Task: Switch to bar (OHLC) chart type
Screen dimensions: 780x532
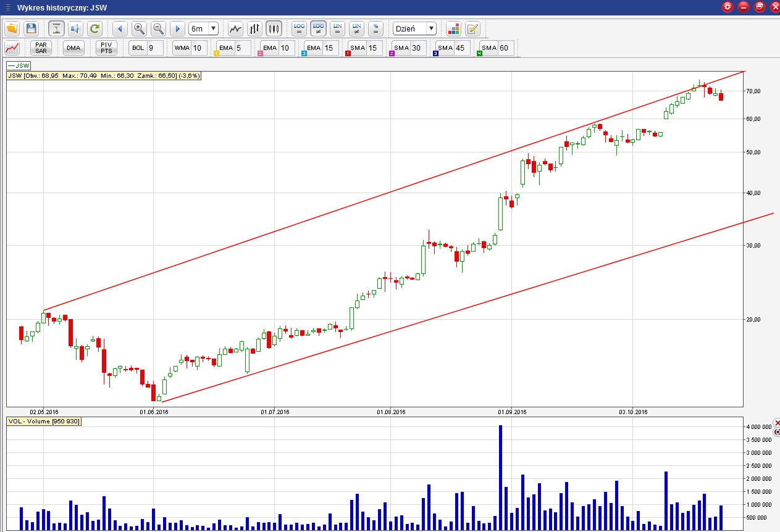Action: pyautogui.click(x=254, y=28)
